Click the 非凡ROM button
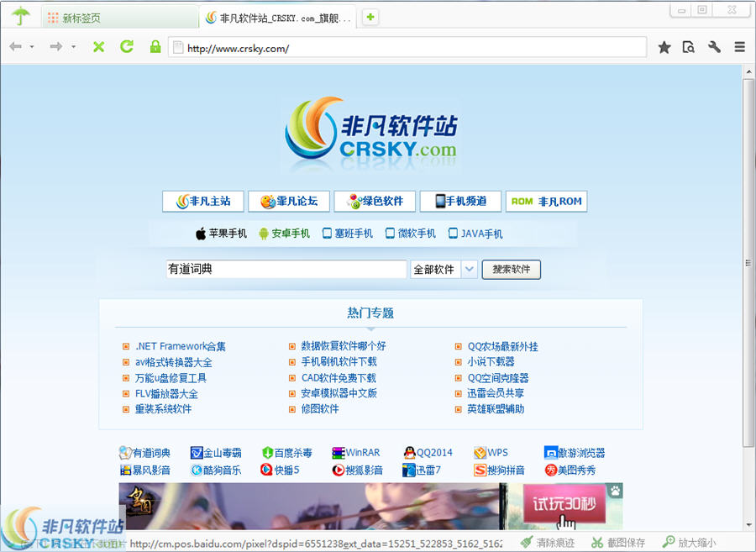 click(546, 202)
